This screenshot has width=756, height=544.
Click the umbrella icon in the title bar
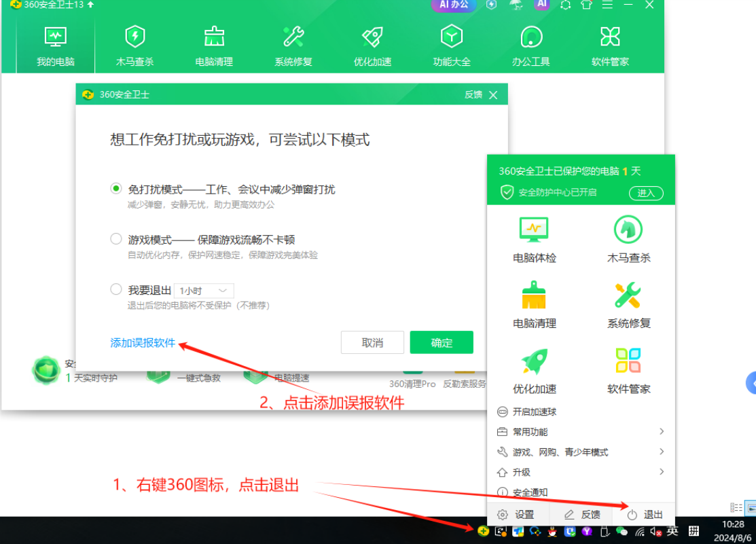[516, 5]
